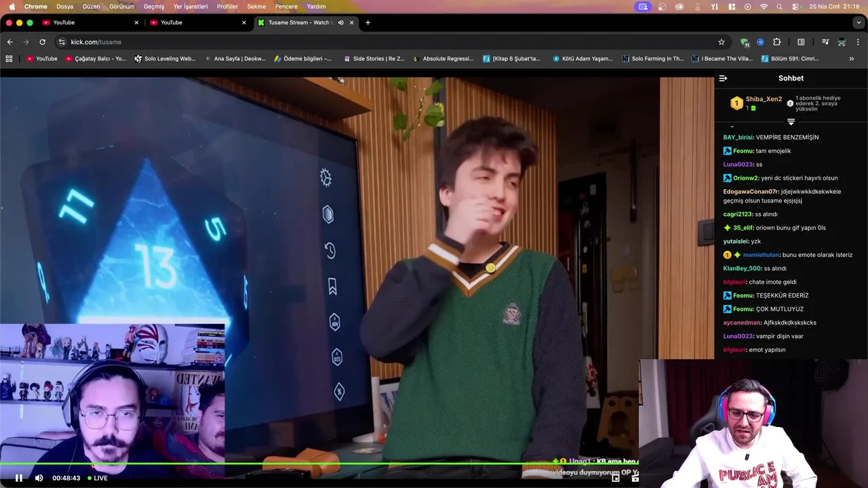
Task: Click the green stream progress bar
Action: (319, 464)
